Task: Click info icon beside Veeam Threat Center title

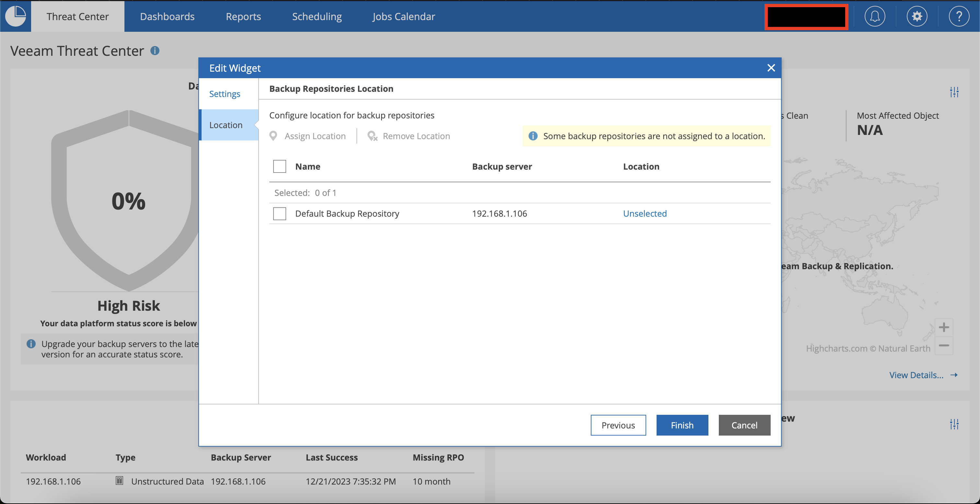Action: [155, 51]
